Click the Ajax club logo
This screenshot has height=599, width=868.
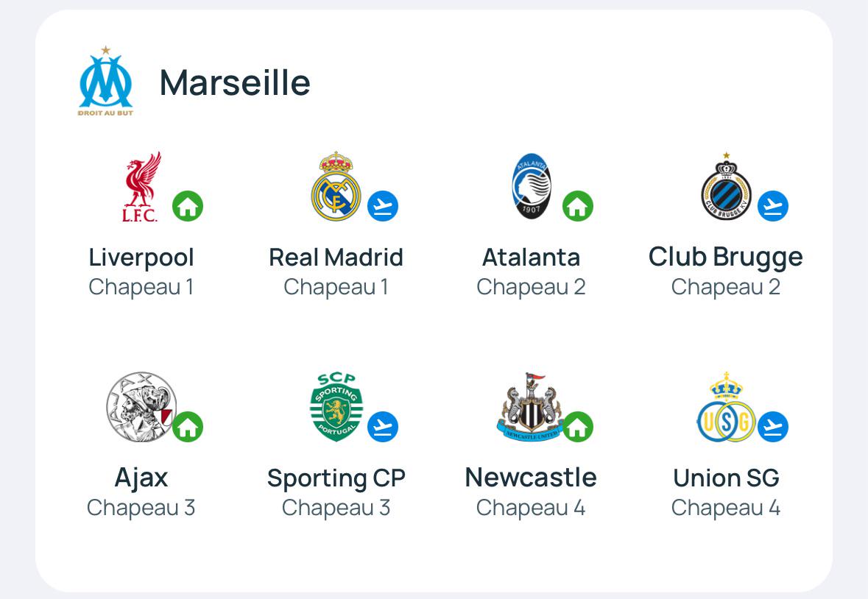141,406
